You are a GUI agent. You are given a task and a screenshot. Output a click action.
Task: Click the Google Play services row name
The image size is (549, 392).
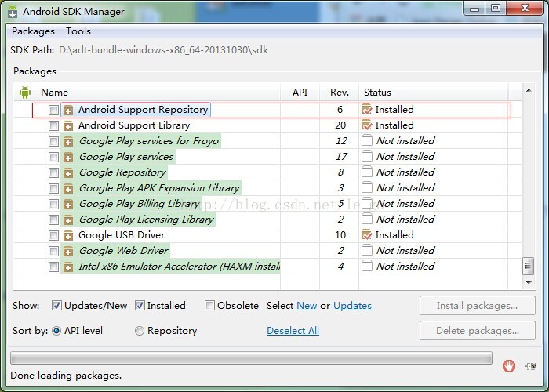[126, 157]
